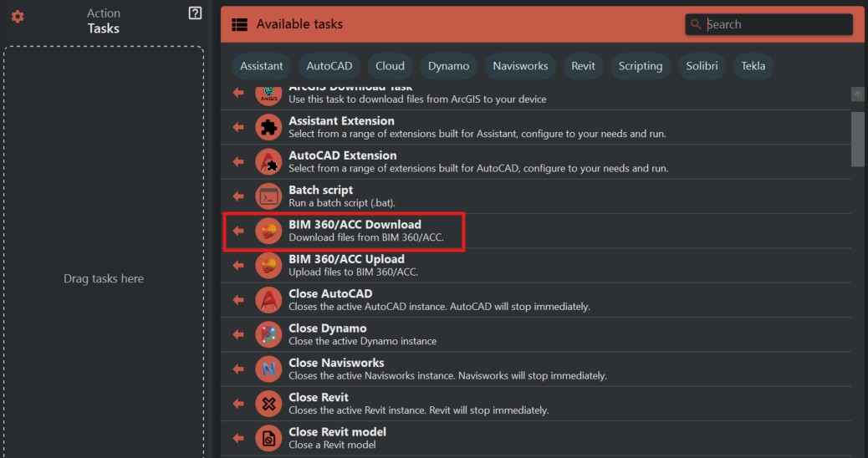The image size is (868, 458).
Task: Add Close Navisworks with its arrow
Action: 238,369
